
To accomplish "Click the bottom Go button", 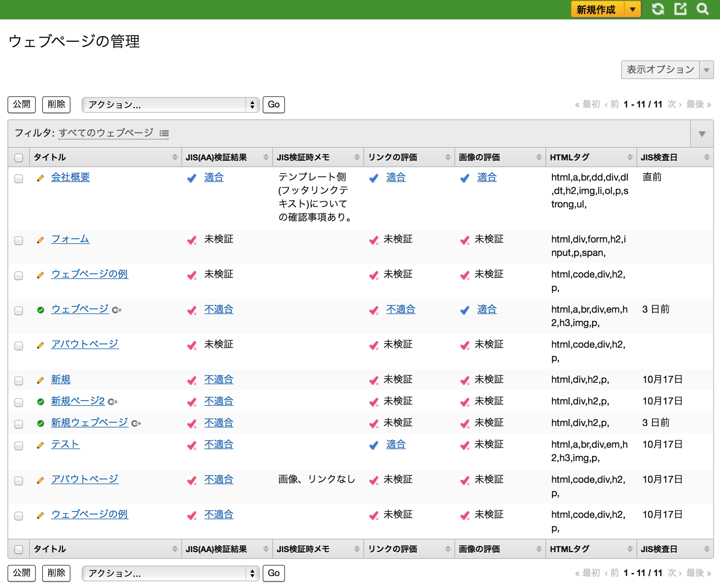I will click(x=273, y=573).
